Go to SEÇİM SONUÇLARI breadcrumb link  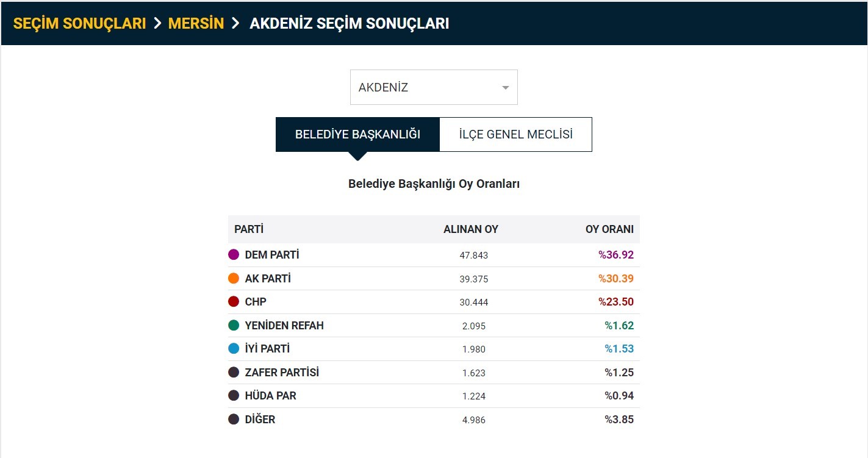pyautogui.click(x=80, y=23)
